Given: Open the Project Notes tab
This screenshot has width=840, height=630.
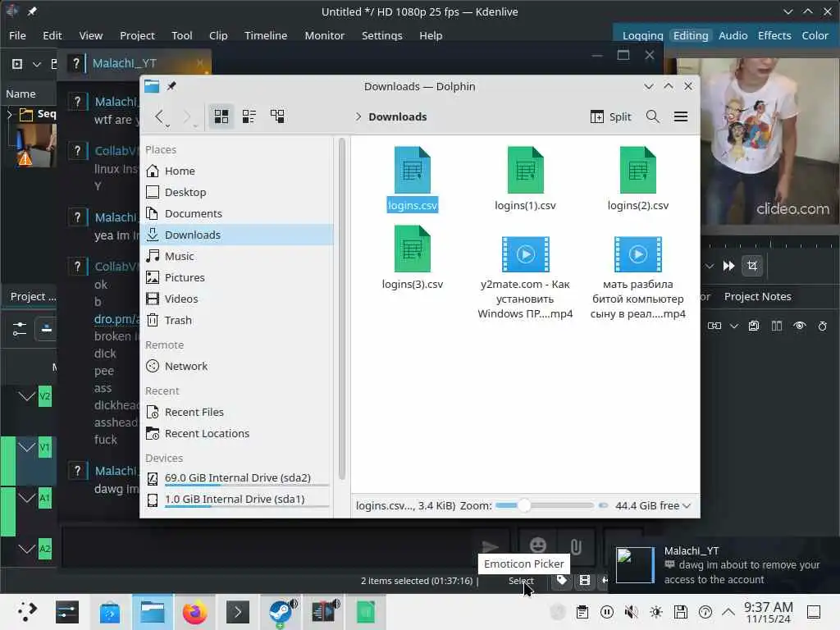Looking at the screenshot, I should coord(757,296).
